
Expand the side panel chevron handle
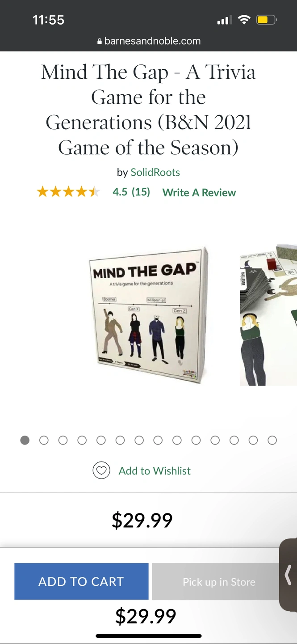click(288, 575)
